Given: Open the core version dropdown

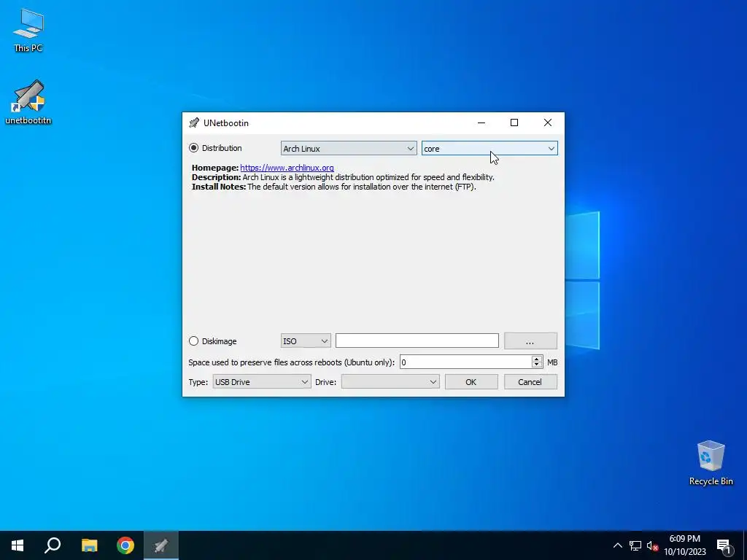Looking at the screenshot, I should pyautogui.click(x=489, y=149).
